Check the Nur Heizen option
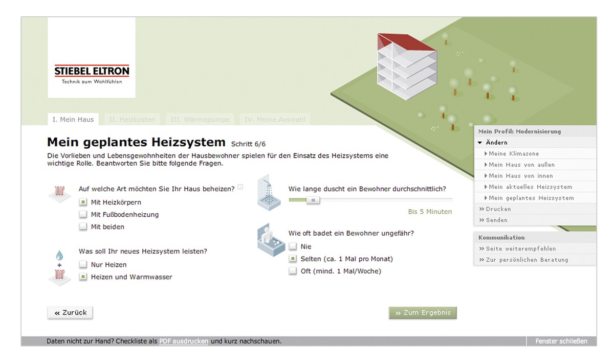This screenshot has width=614, height=364. [x=83, y=265]
